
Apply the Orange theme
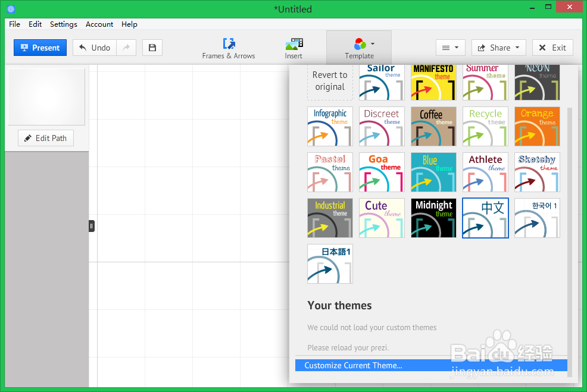click(x=537, y=127)
